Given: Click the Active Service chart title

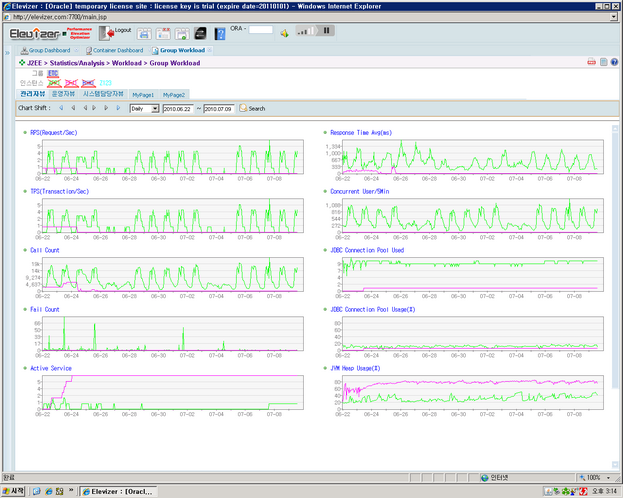Looking at the screenshot, I should [x=51, y=368].
